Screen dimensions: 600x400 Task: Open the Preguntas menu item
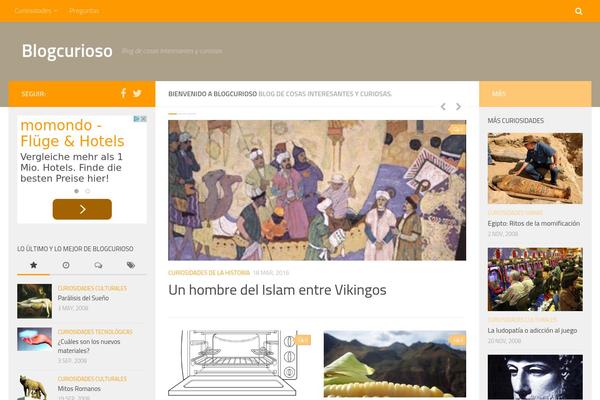[x=84, y=11]
